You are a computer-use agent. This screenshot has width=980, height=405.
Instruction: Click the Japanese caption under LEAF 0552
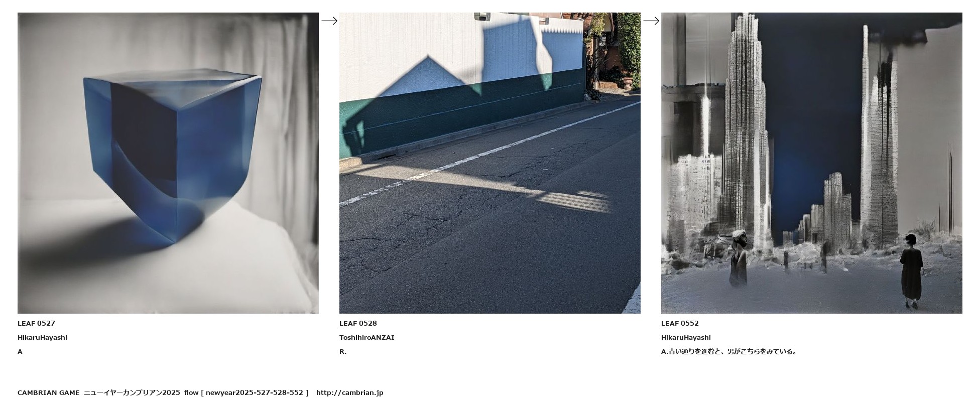pos(729,351)
